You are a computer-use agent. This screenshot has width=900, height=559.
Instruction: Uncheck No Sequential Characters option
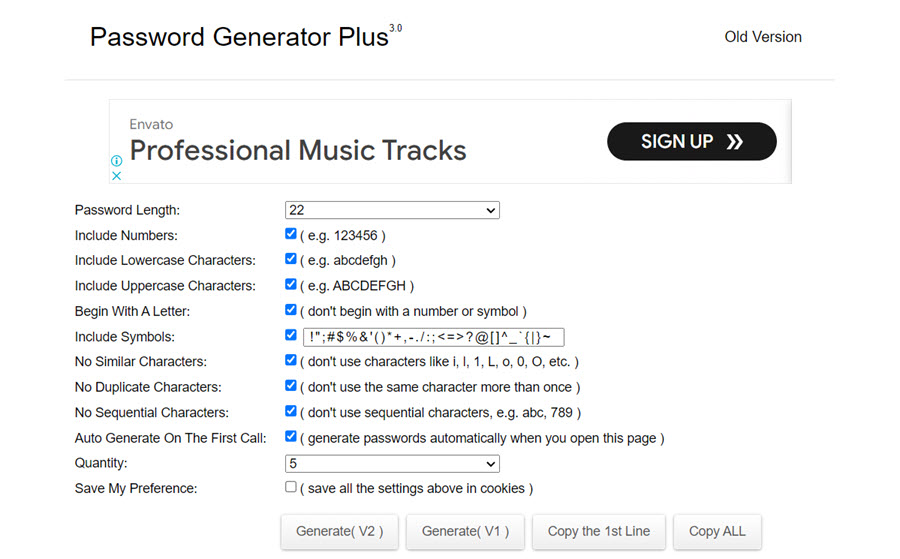click(x=290, y=411)
